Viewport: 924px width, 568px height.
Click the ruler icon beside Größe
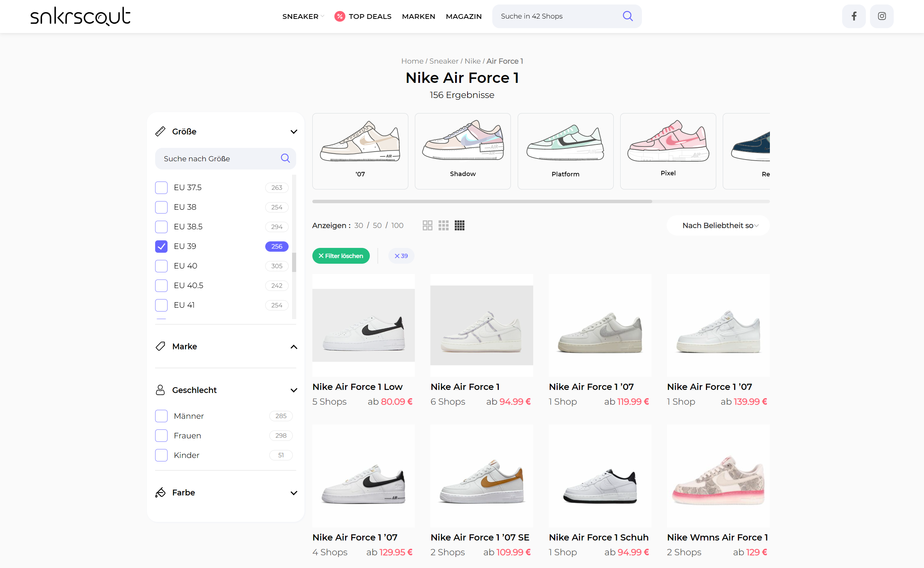coord(160,131)
